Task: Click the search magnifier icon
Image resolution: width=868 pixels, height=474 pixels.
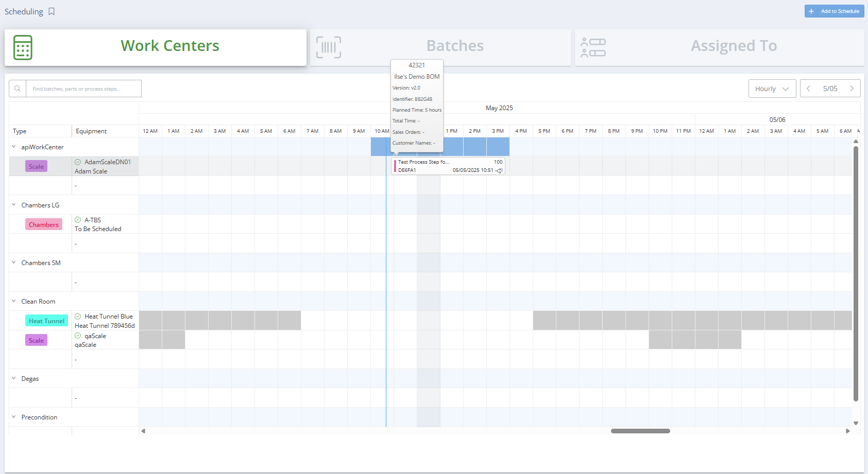Action: [x=18, y=89]
